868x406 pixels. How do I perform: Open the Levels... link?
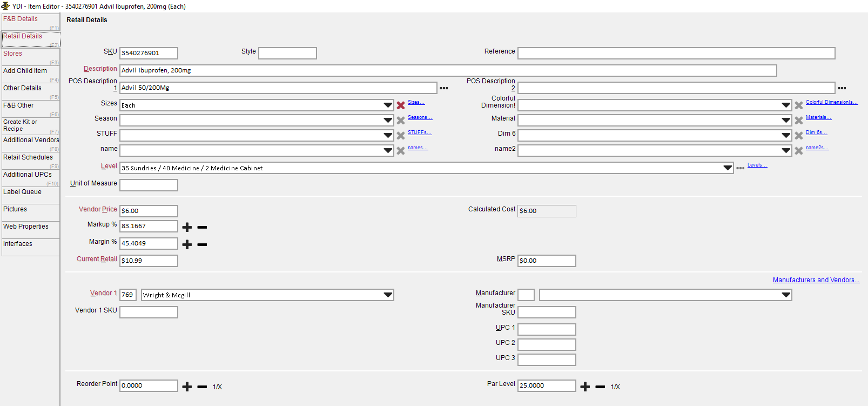pos(757,165)
